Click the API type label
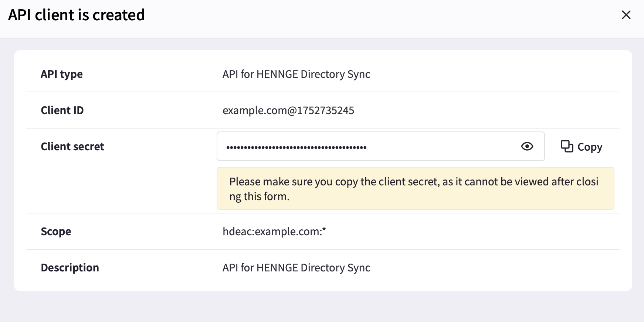 point(62,74)
